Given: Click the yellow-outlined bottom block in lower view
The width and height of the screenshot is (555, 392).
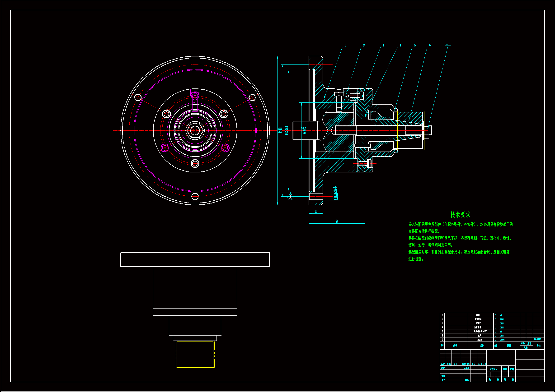Looking at the screenshot, I should pyautogui.click(x=195, y=354).
